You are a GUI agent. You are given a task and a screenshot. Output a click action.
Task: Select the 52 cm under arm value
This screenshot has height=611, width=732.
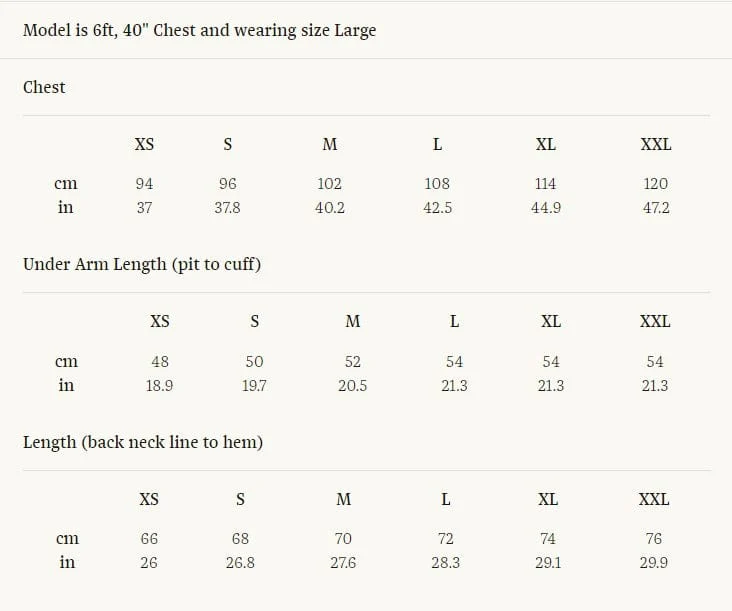[352, 361]
